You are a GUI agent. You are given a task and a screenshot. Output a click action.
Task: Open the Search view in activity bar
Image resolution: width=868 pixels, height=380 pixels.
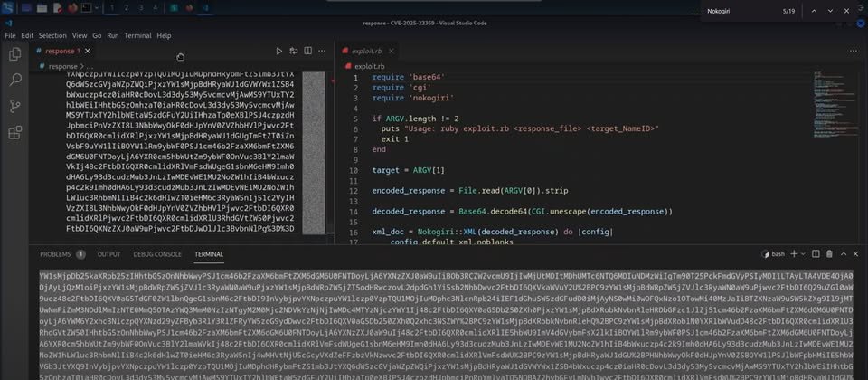[15, 80]
